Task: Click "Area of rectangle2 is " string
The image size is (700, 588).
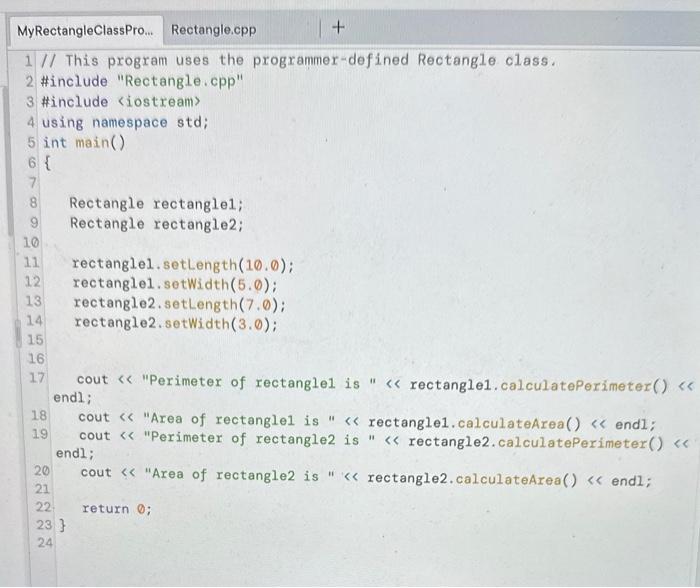Action: point(240,475)
